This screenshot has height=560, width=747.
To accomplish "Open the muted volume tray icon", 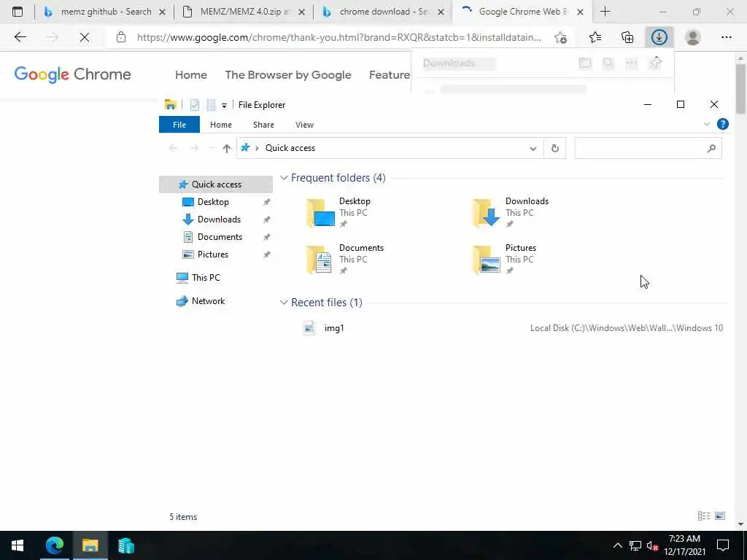I will tap(652, 545).
